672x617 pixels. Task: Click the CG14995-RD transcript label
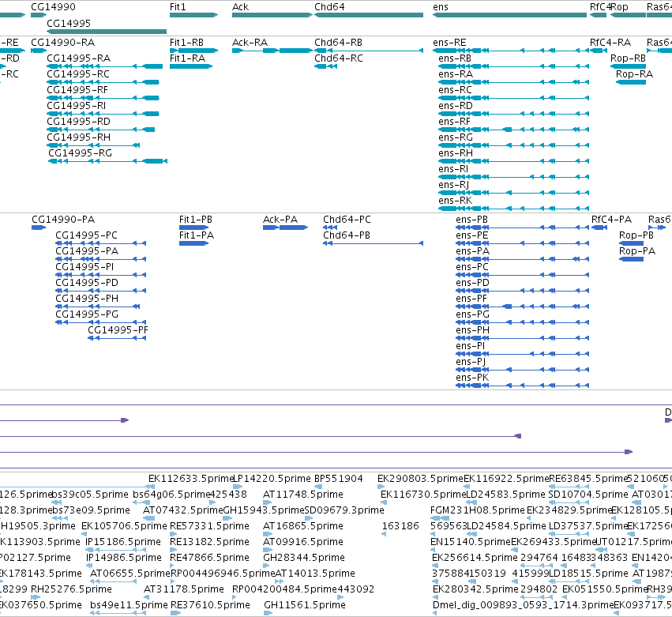click(78, 122)
